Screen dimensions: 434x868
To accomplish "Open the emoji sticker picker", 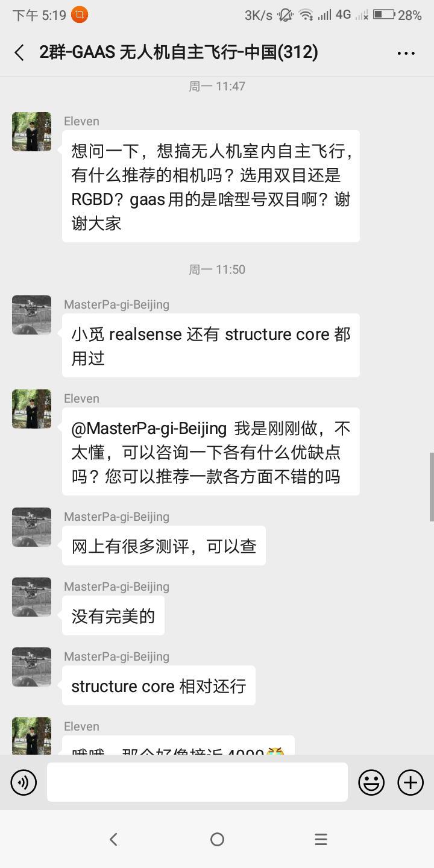I will tap(371, 782).
